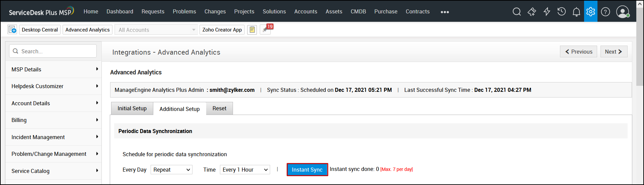The width and height of the screenshot is (644, 185).
Task: Click the Max. 7 per day note
Action: coord(396,169)
